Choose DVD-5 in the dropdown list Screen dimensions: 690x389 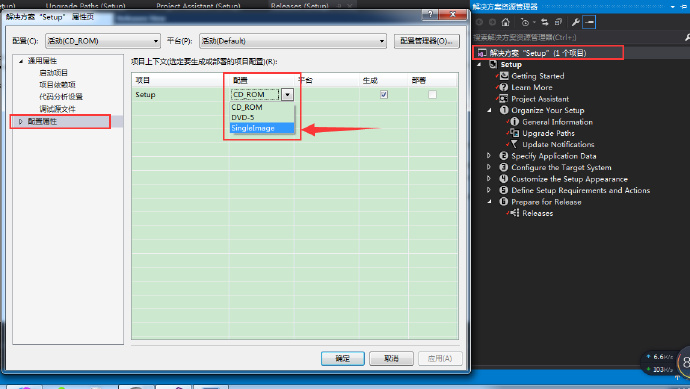[x=262, y=117]
